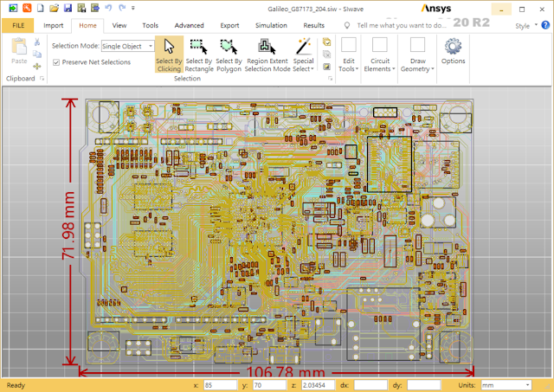The width and height of the screenshot is (554, 392).
Task: Click the Cut scissors icon
Action: (37, 42)
